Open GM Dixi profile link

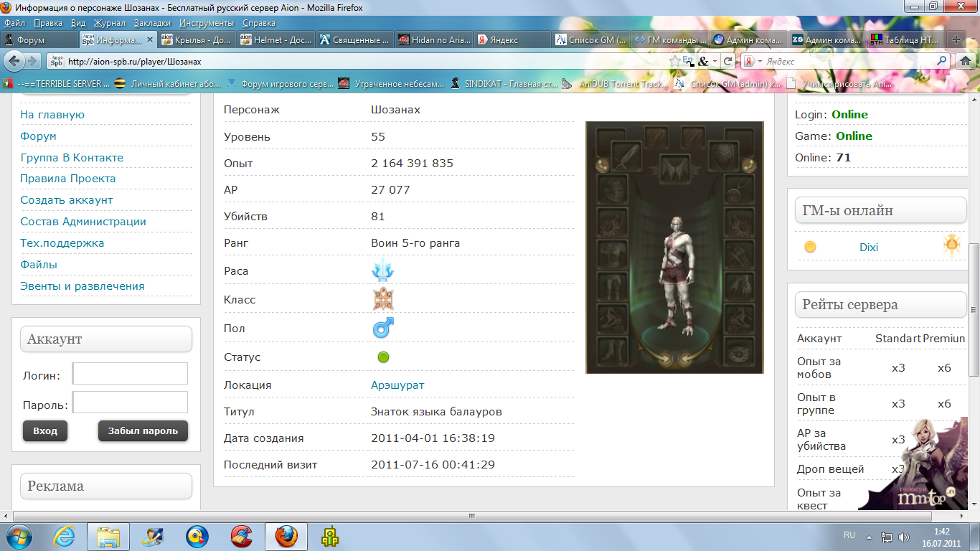[869, 248]
